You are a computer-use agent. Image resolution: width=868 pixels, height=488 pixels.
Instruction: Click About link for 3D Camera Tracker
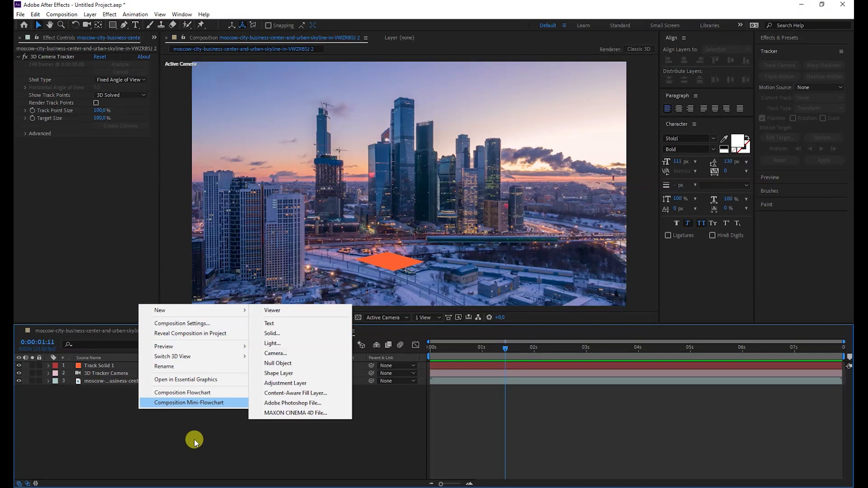[144, 57]
